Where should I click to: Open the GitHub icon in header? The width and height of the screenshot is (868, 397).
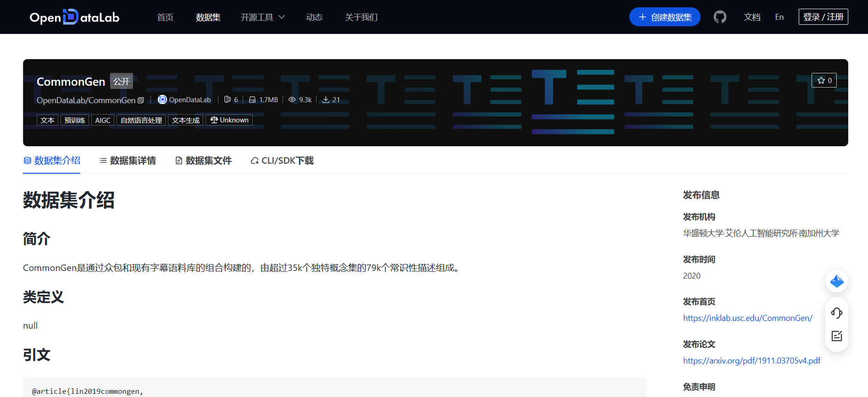point(720,17)
